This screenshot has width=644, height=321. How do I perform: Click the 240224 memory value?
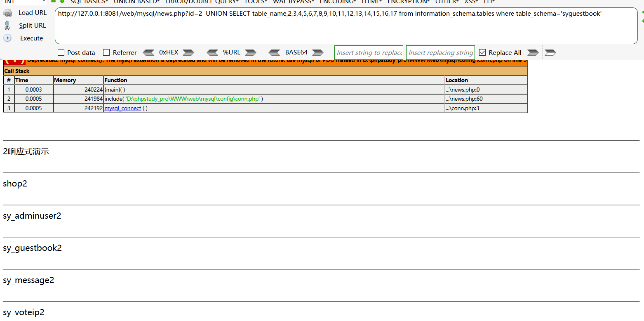93,90
